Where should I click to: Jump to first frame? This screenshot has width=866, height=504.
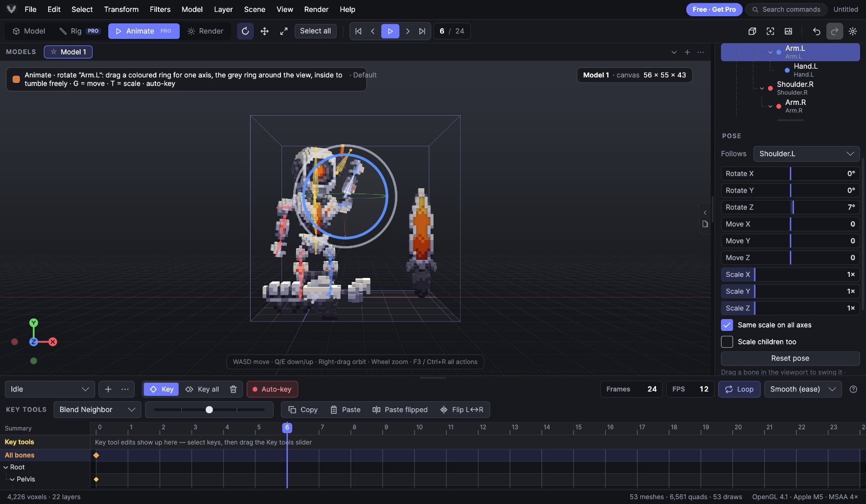[358, 31]
